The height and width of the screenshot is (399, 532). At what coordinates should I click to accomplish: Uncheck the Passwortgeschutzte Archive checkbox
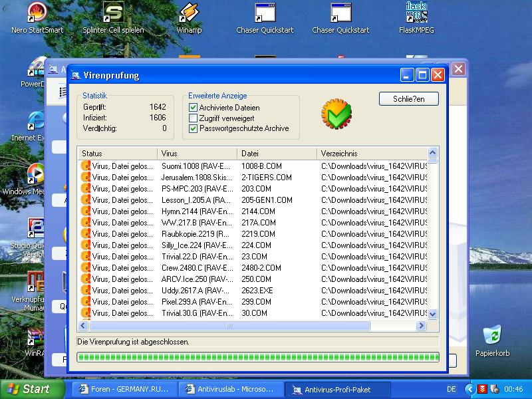[194, 129]
